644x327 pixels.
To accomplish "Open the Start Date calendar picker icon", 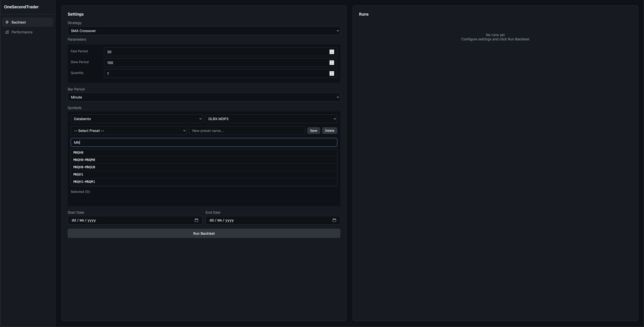I will (196, 220).
